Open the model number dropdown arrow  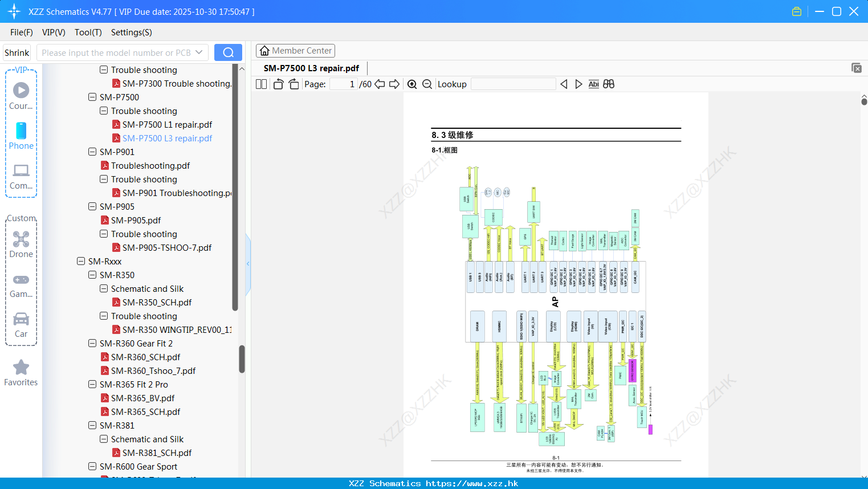[199, 52]
